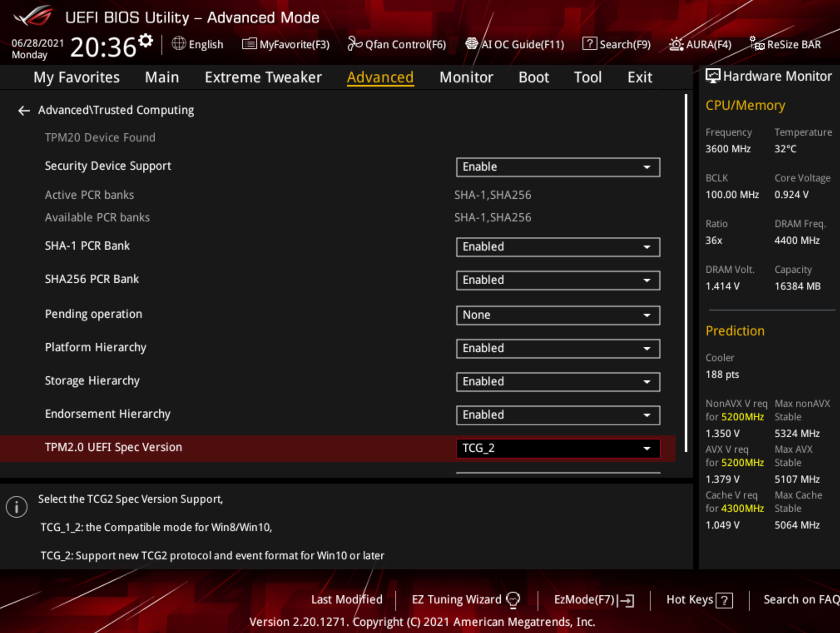Go to the Exit tab
840x633 pixels.
640,77
